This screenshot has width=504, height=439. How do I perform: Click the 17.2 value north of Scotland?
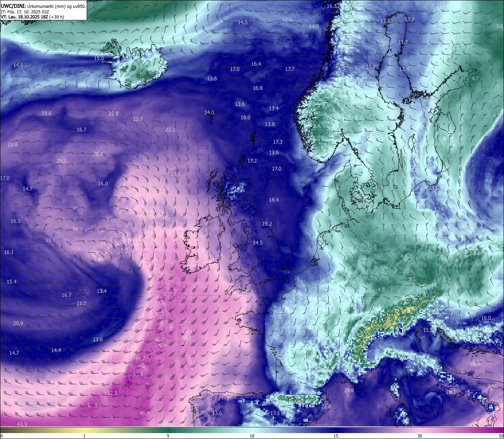252,161
